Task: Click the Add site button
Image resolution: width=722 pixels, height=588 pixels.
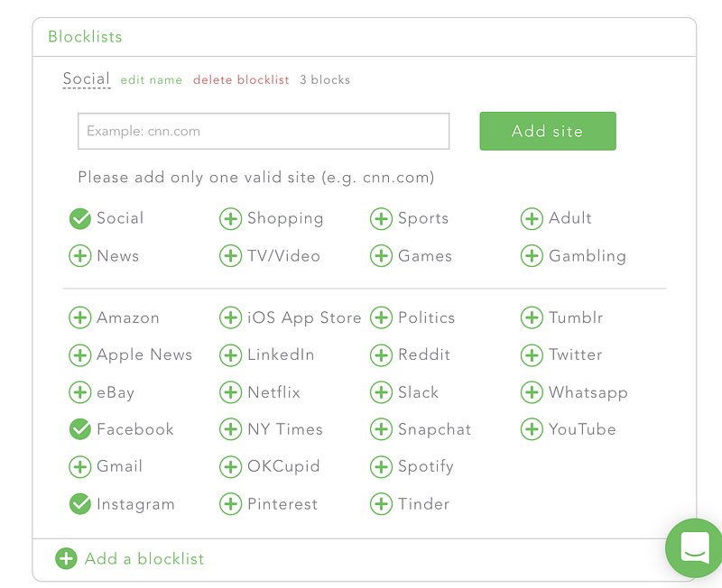Action: point(548,131)
